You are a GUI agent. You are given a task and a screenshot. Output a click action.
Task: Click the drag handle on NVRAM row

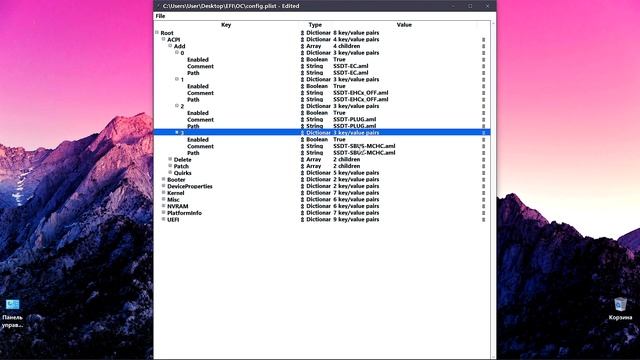(x=484, y=206)
